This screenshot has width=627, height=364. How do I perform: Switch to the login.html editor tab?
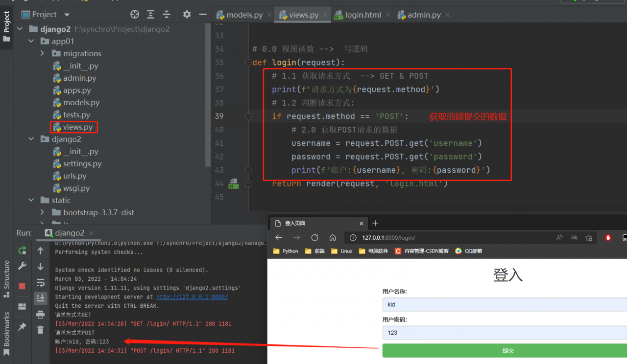pos(362,15)
